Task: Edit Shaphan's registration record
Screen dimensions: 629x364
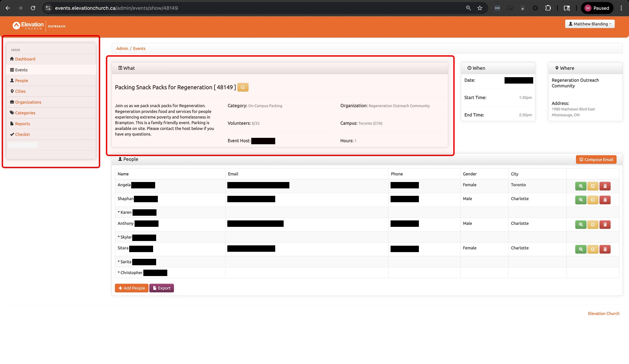Action: [x=593, y=200]
